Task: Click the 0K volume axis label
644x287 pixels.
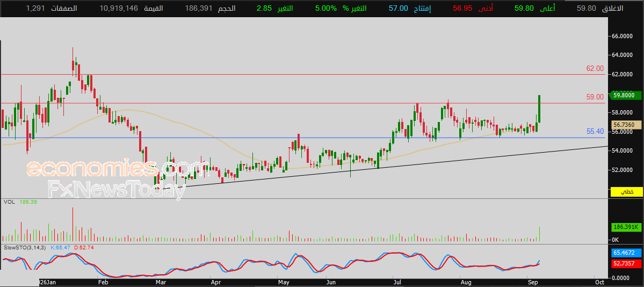Action: click(x=615, y=239)
